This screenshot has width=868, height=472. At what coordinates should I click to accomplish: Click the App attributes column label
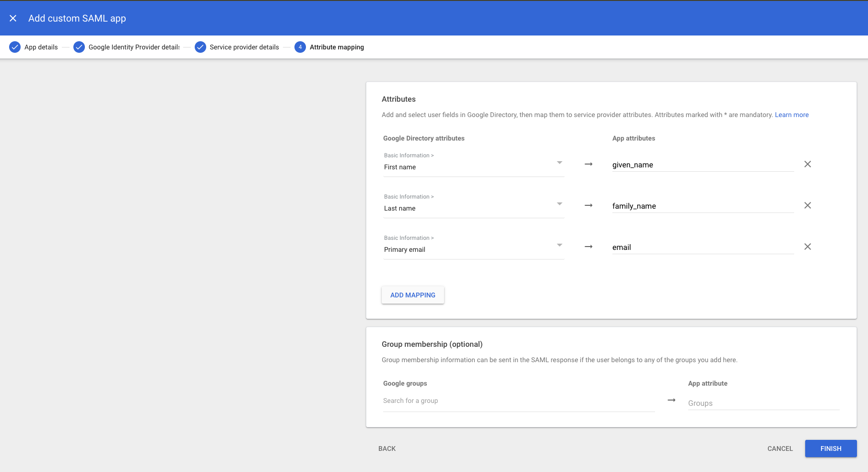tap(633, 138)
